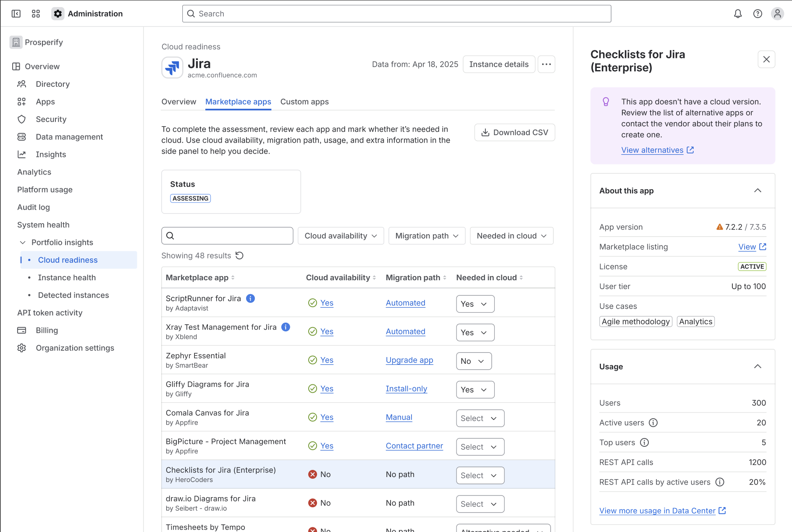
Task: Switch to the Custom apps tab
Action: pyautogui.click(x=304, y=102)
